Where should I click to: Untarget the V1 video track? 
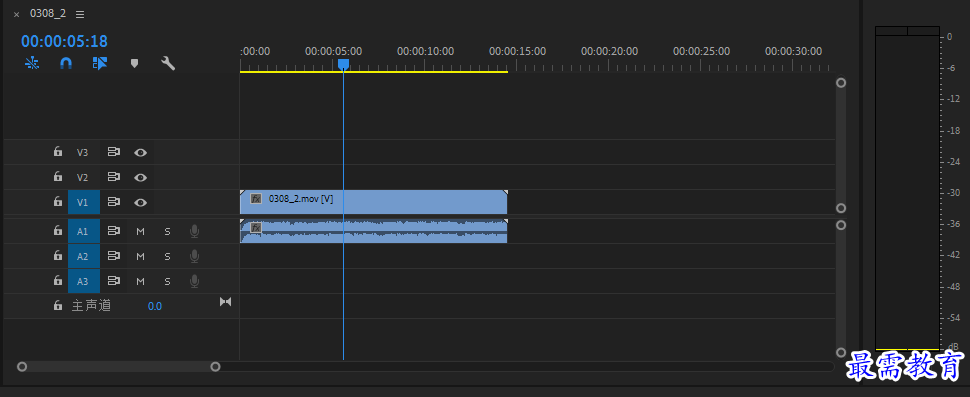(x=83, y=202)
